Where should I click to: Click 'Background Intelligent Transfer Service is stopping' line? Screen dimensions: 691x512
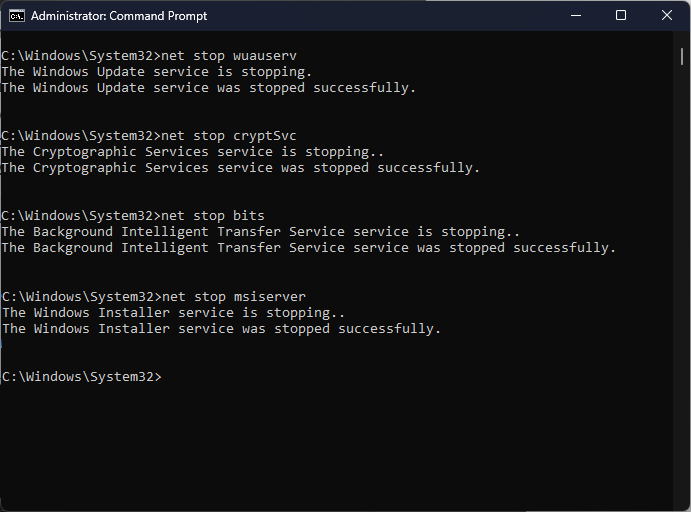pyautogui.click(x=260, y=232)
